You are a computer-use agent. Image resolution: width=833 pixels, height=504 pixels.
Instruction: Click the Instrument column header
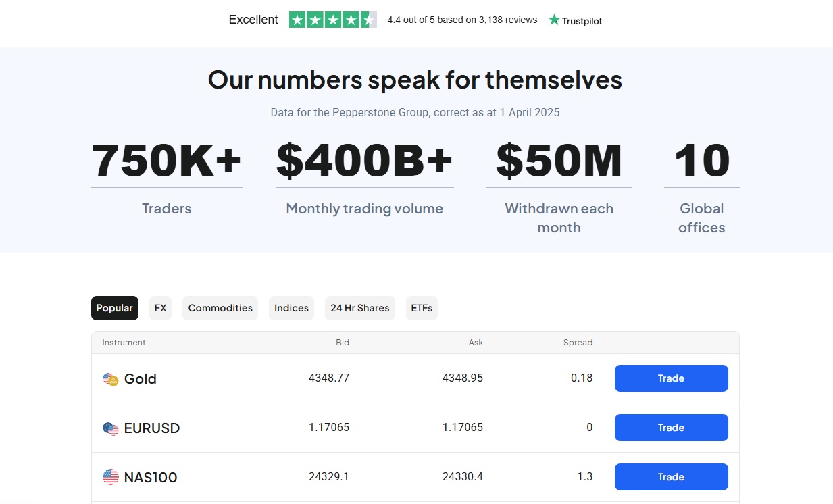coord(124,343)
